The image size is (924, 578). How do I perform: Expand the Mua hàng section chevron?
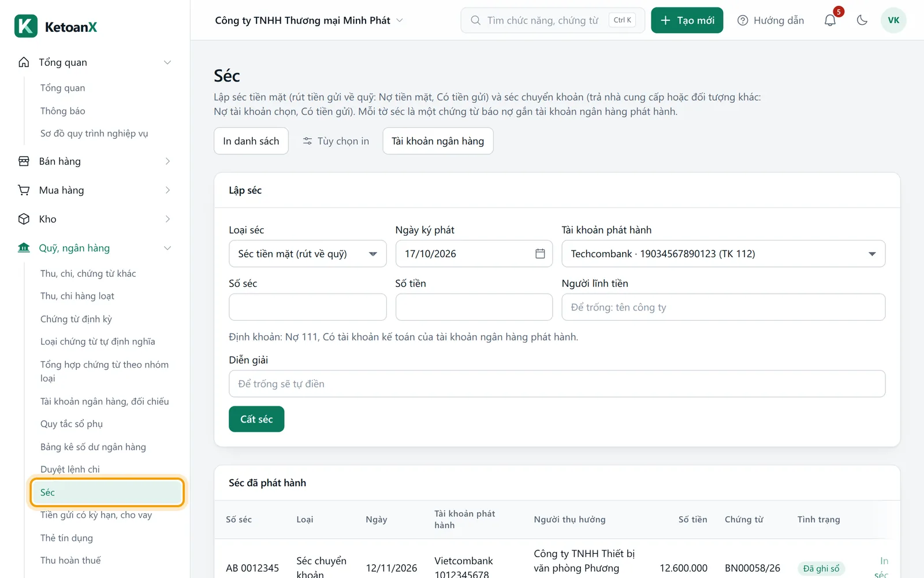[x=167, y=190]
